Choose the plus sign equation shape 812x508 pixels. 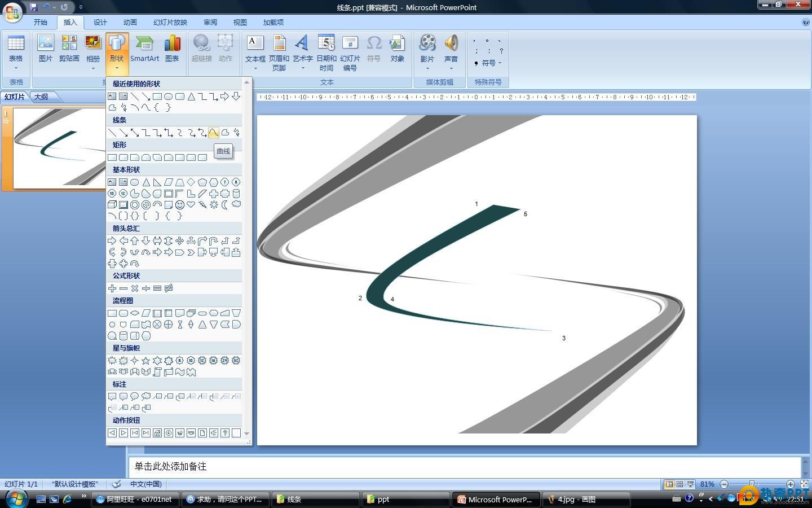point(112,288)
